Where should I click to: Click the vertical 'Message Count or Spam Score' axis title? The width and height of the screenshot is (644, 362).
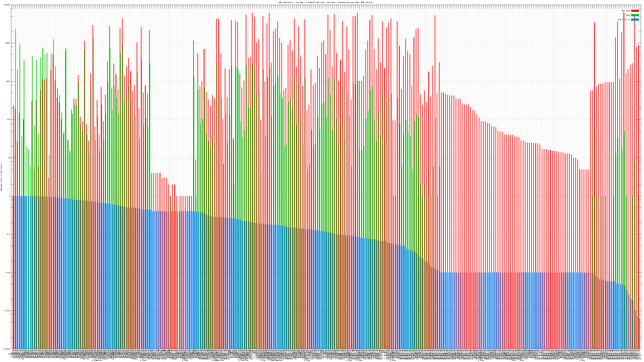click(x=1, y=177)
